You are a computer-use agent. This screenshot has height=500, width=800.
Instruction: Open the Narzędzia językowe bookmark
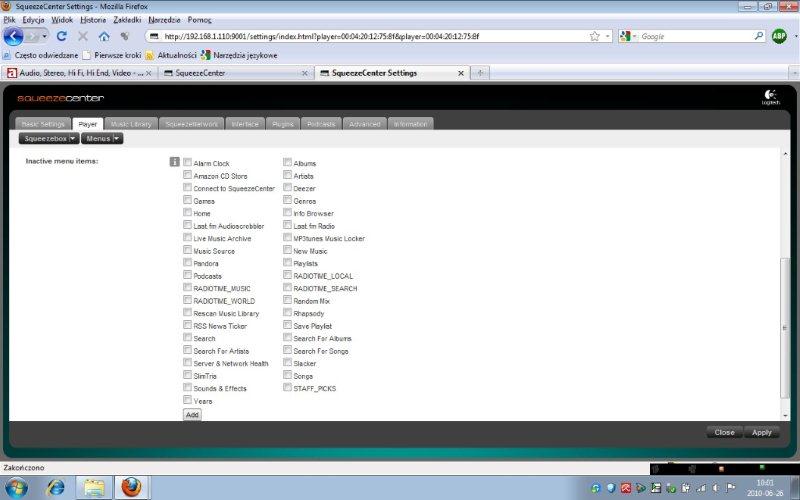click(x=239, y=55)
